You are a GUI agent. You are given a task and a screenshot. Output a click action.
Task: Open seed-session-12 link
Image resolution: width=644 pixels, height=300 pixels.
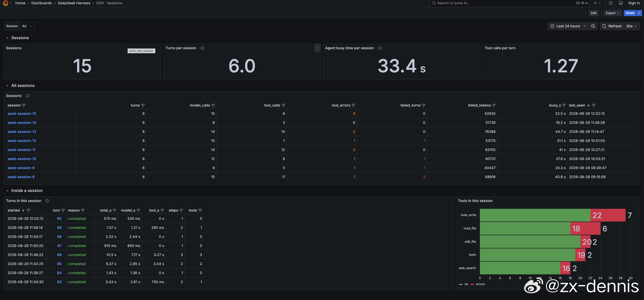pos(22,141)
